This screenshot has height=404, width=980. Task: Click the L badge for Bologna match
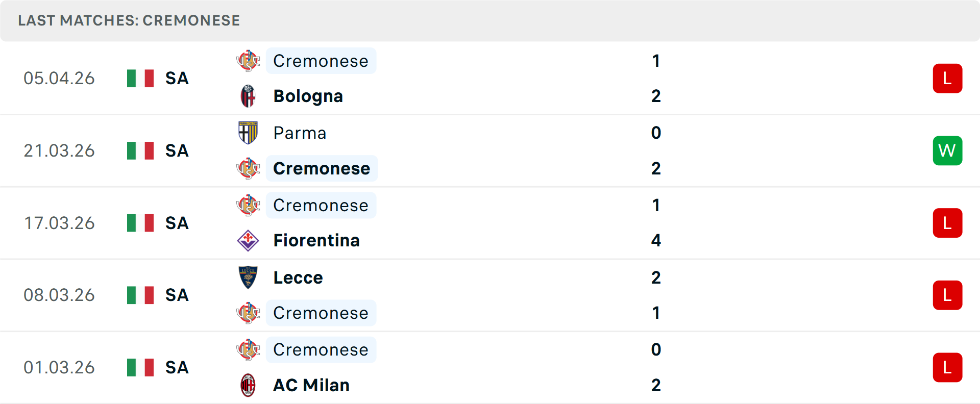point(947,79)
